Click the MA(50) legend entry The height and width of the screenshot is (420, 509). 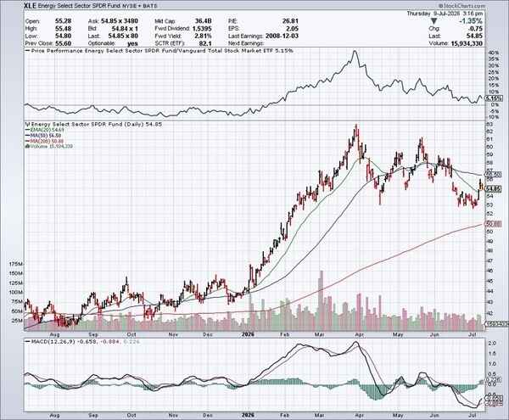point(43,135)
